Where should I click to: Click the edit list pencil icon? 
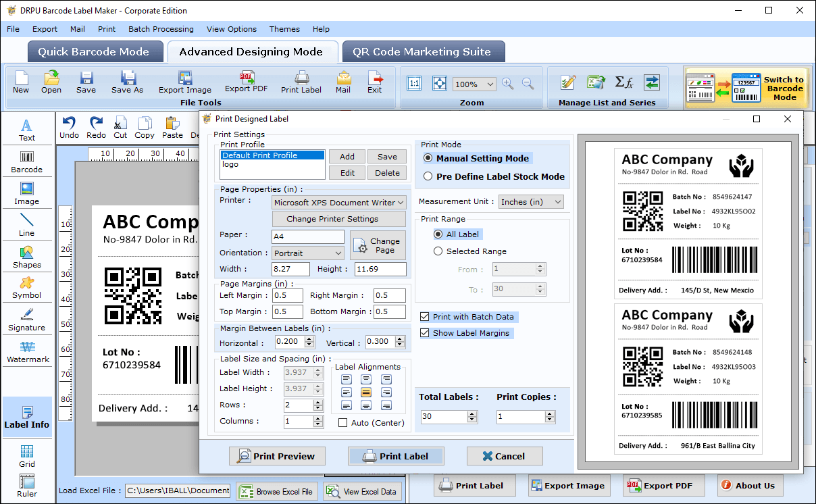pyautogui.click(x=568, y=82)
